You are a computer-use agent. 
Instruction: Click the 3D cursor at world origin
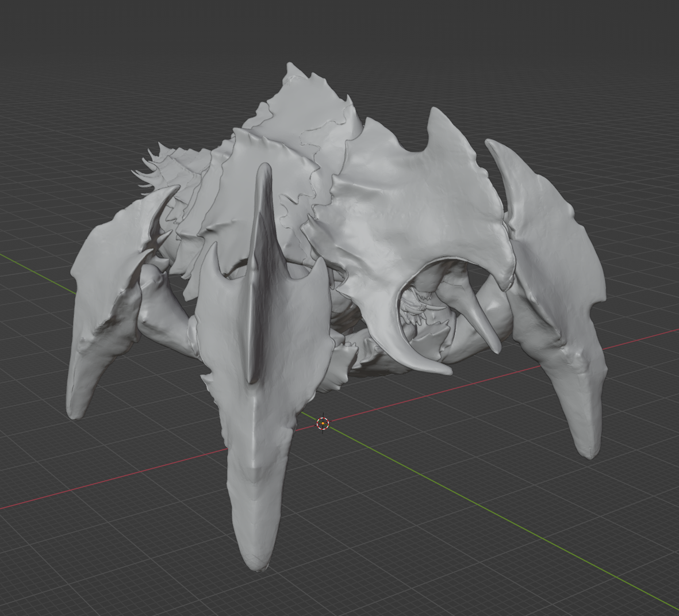(x=323, y=424)
